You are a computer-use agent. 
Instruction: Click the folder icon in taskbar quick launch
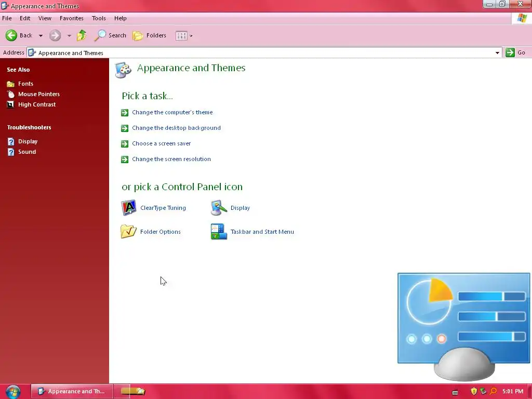click(x=140, y=391)
